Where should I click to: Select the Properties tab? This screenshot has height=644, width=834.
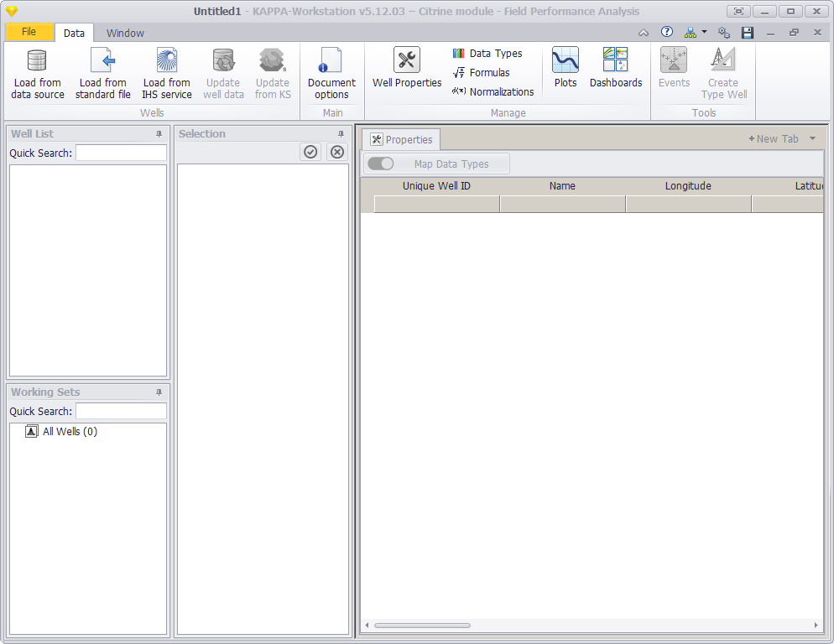[402, 139]
